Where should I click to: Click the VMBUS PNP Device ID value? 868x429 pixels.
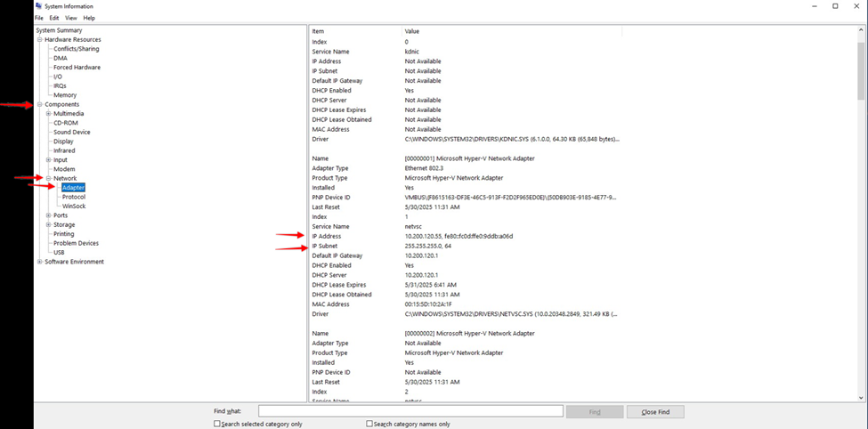coord(511,198)
